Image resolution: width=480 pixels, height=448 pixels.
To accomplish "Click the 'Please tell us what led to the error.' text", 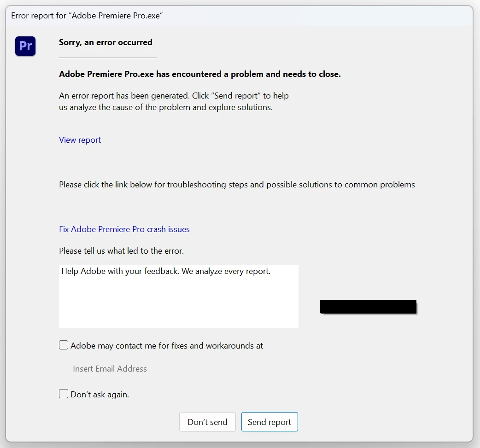I will (122, 251).
